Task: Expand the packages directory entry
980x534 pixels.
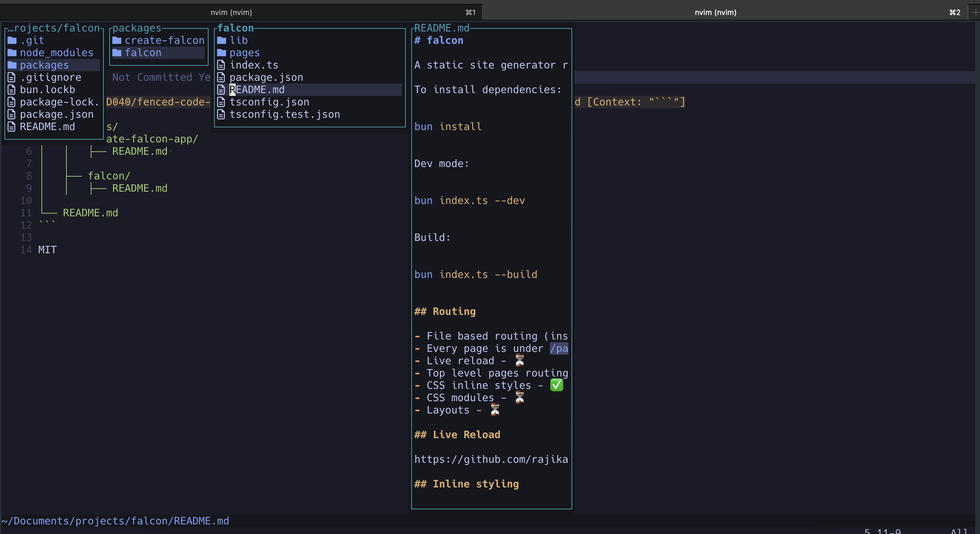Action: [x=44, y=65]
